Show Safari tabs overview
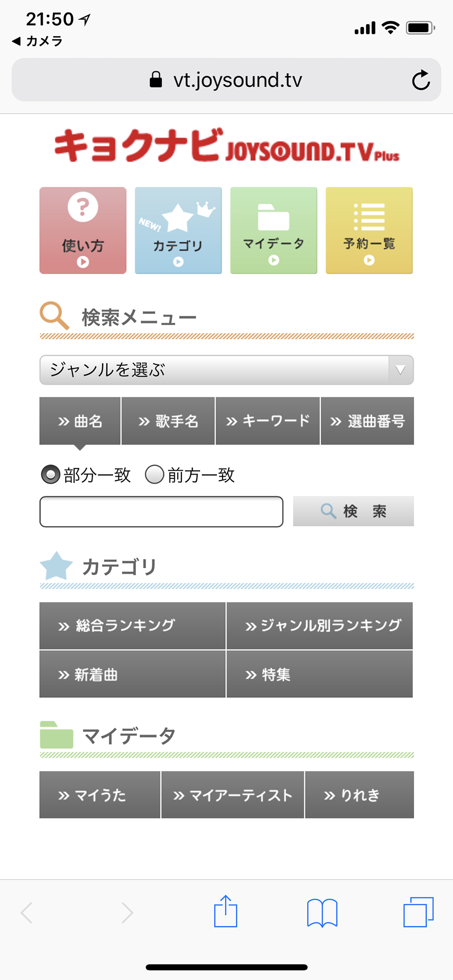This screenshot has height=980, width=453. [x=418, y=912]
